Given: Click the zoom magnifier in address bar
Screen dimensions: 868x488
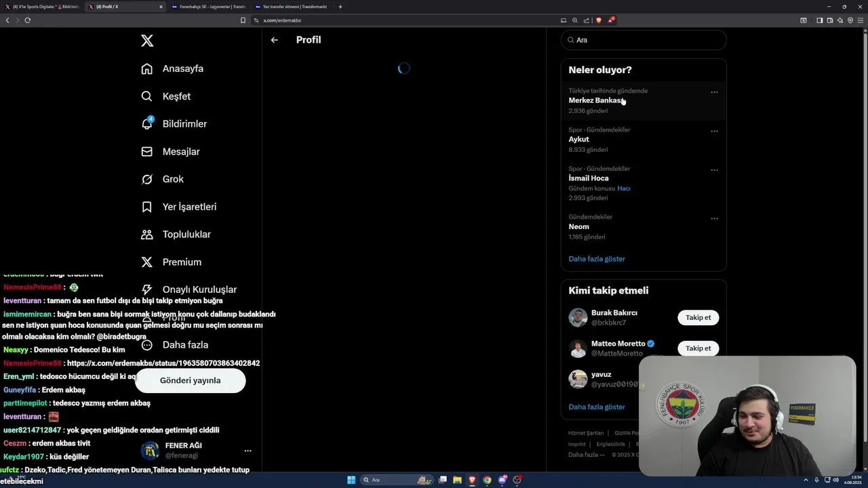Looking at the screenshot, I should click(x=575, y=20).
